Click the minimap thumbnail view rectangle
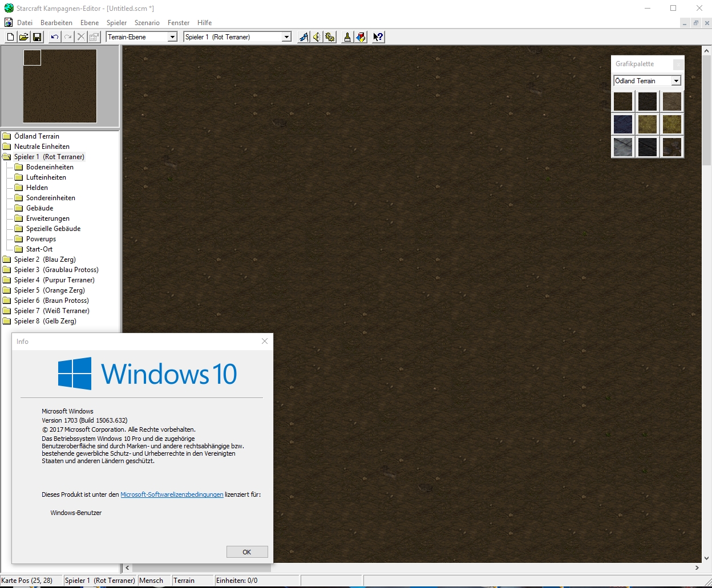This screenshot has height=588, width=712. click(x=32, y=58)
